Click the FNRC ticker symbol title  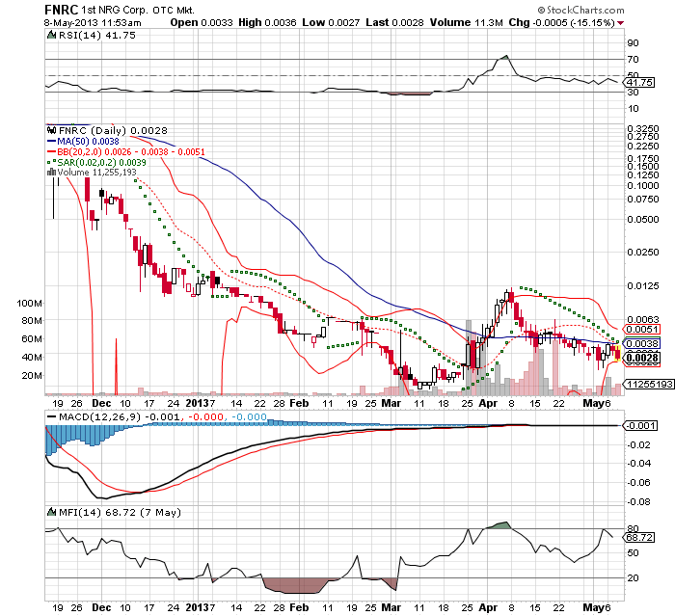(x=62, y=10)
